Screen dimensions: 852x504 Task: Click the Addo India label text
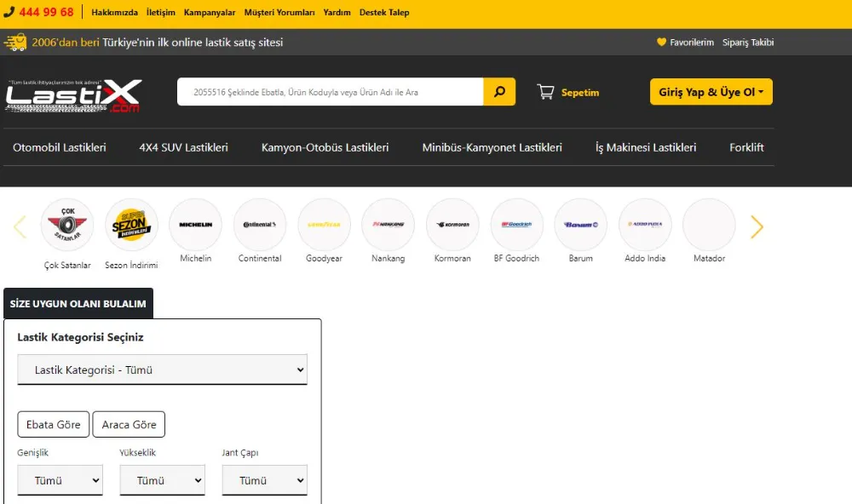[x=645, y=258]
